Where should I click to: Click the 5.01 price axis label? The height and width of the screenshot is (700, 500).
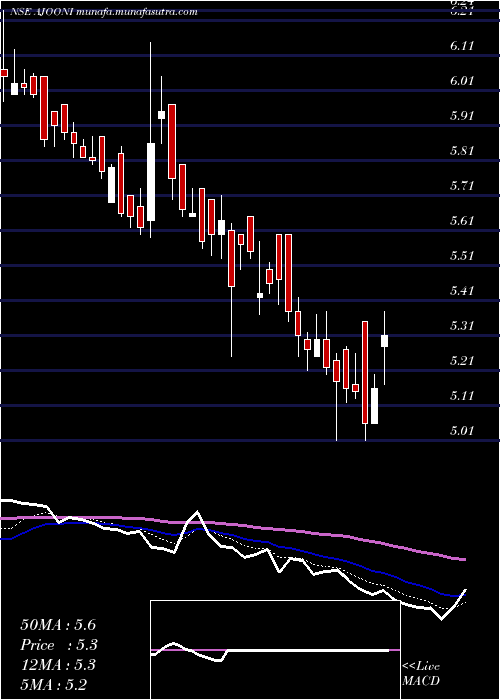point(462,431)
